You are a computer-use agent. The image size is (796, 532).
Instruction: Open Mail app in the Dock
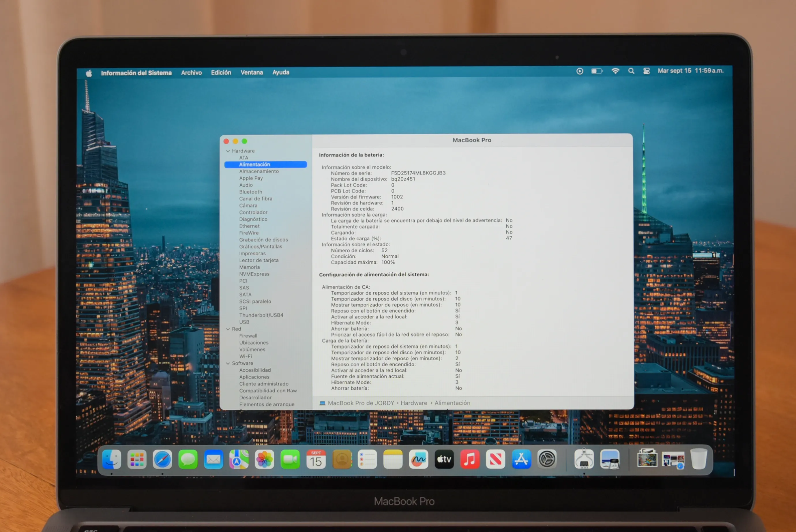tap(213, 459)
